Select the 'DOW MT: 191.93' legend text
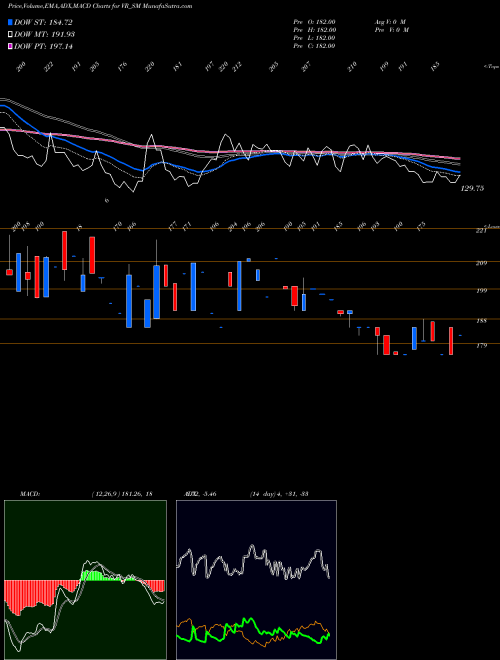 click(45, 34)
